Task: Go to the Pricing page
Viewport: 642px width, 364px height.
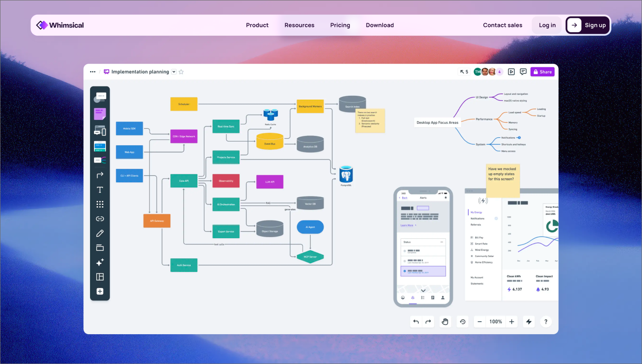Action: point(340,25)
